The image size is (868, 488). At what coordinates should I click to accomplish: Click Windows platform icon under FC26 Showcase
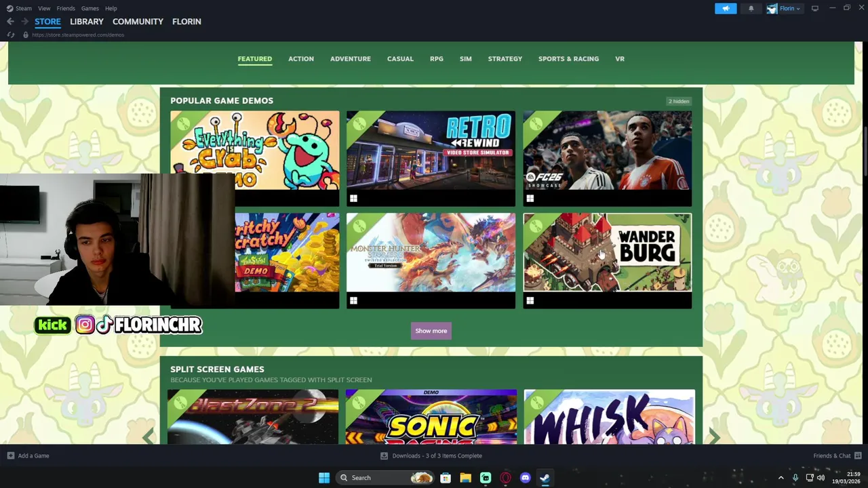click(530, 199)
